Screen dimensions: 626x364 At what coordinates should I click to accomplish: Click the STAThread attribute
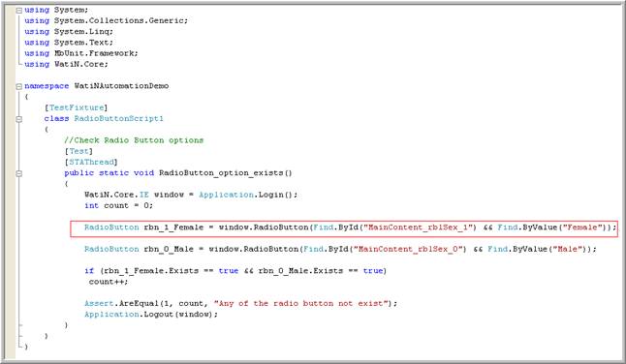[x=91, y=162]
